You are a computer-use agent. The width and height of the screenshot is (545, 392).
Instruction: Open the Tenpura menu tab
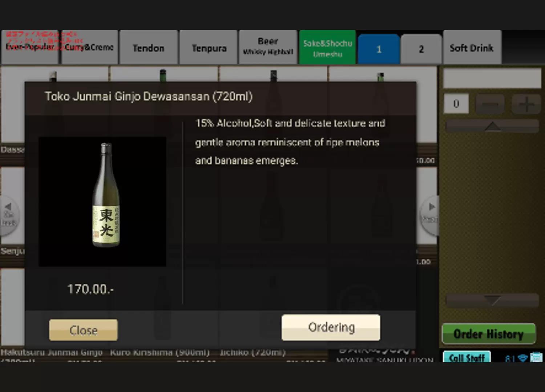tap(209, 48)
